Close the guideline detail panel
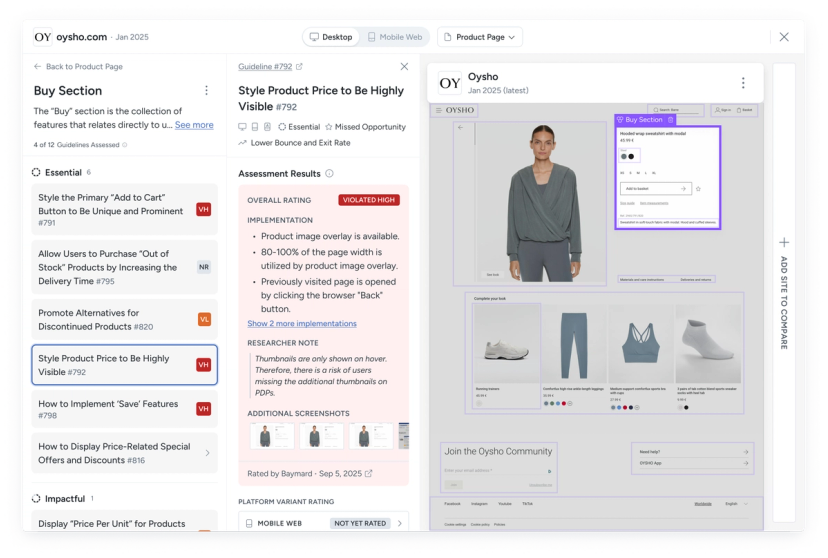828x558 pixels. [x=404, y=67]
